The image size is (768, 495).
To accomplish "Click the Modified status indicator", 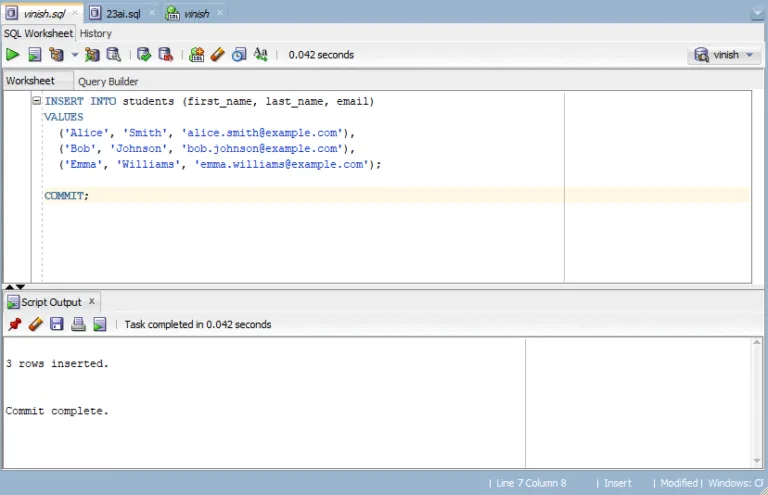I will 679,483.
